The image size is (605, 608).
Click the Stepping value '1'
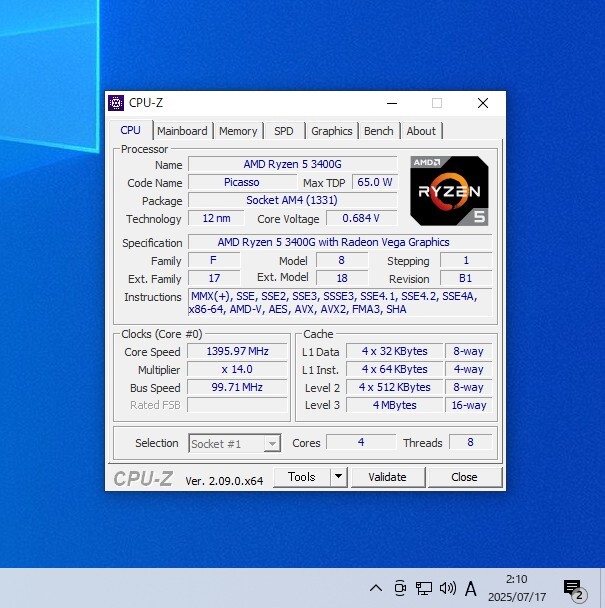tap(466, 260)
